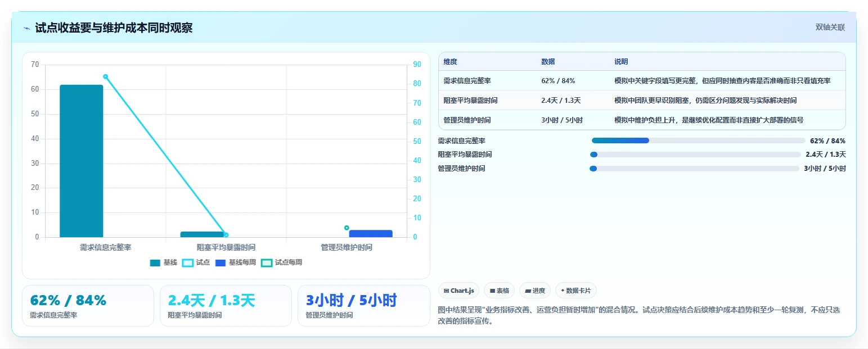Screen dimensions: 868x349
Task: Click the description starting 模拟中关键字段填写更完整
Action: click(723, 81)
